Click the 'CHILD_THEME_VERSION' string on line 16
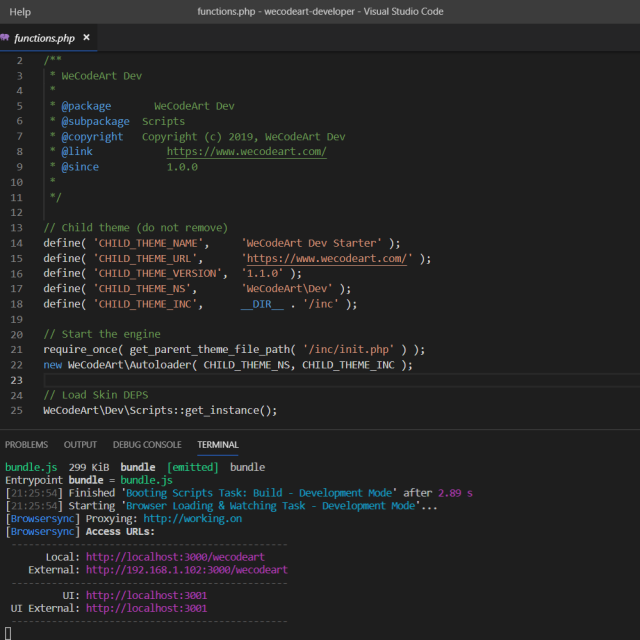 158,273
